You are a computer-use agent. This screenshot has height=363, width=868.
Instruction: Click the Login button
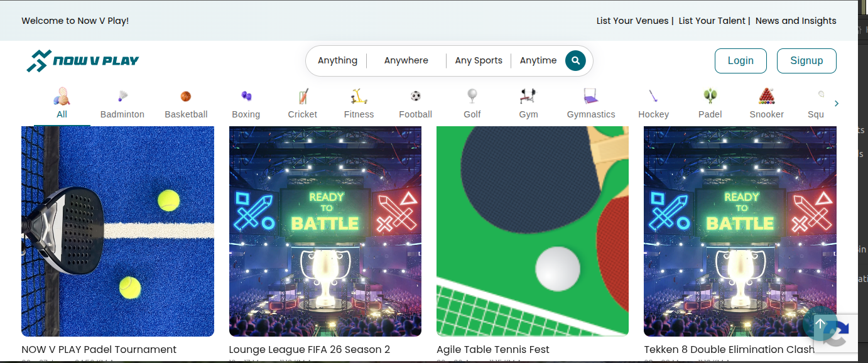(741, 61)
